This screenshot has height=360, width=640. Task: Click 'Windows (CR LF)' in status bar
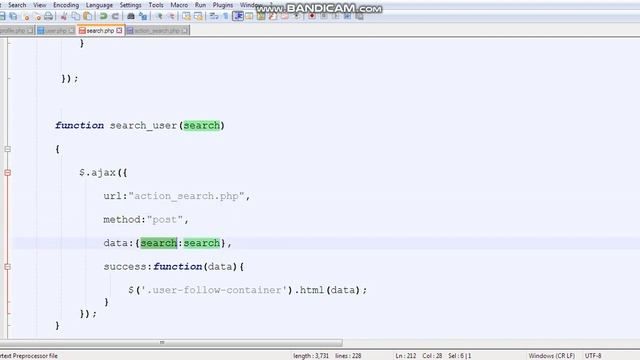pos(551,356)
